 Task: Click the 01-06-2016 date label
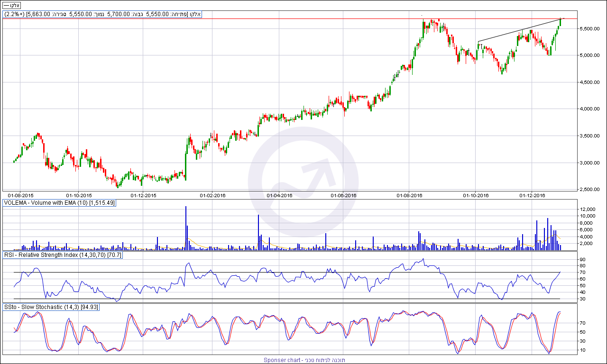tap(343, 195)
